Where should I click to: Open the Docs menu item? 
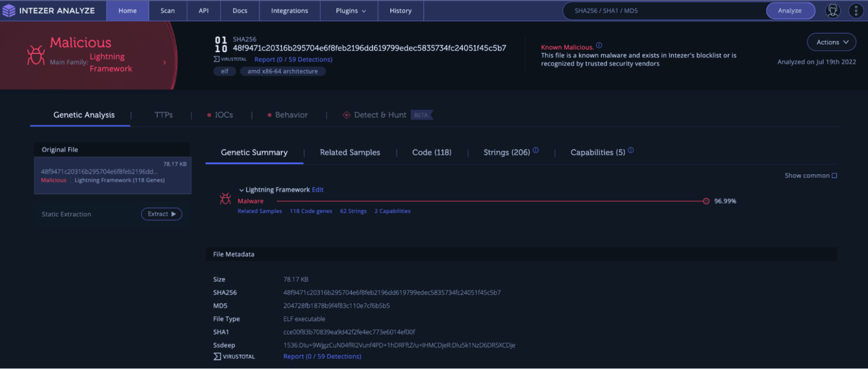tap(240, 11)
